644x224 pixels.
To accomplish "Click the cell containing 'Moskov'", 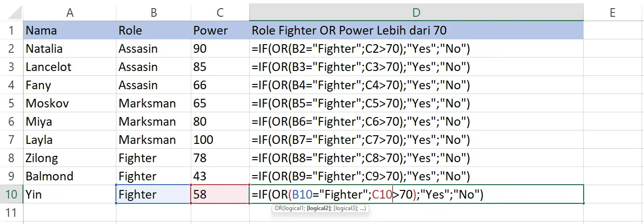I will coord(70,103).
